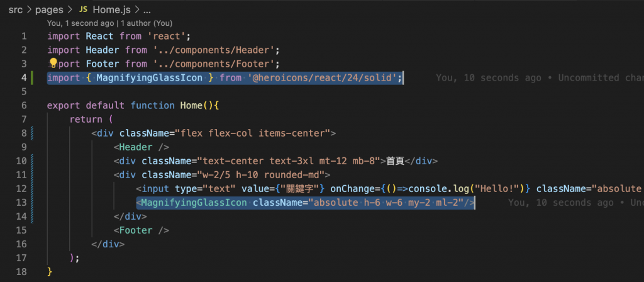
Task: Click the 'flex flex-col items-center' class string
Action: pyautogui.click(x=253, y=133)
